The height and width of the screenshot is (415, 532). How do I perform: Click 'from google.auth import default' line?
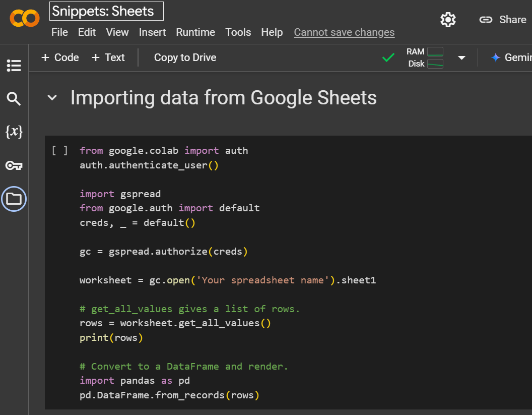click(x=170, y=208)
